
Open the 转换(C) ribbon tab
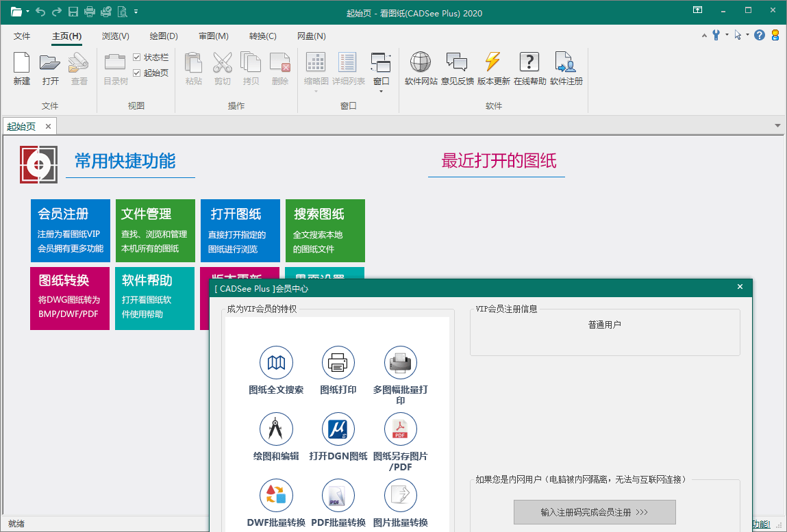coord(262,36)
